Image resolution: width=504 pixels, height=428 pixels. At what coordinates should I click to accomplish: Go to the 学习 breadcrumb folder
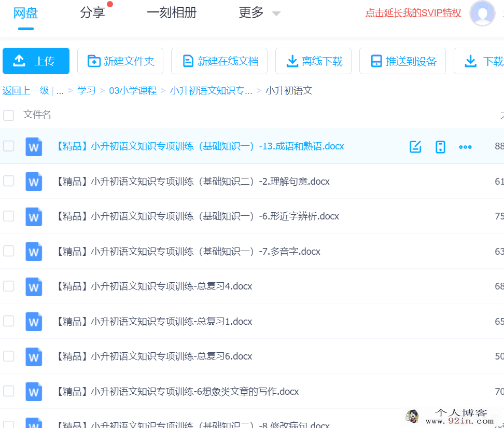point(86,91)
